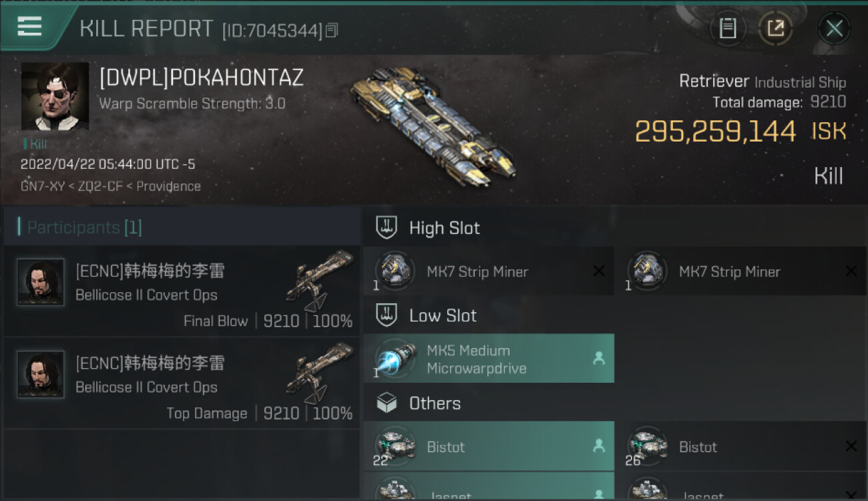Viewport: 868px width, 501px height.
Task: Open the Final Blow participant portrait
Action: point(41,283)
